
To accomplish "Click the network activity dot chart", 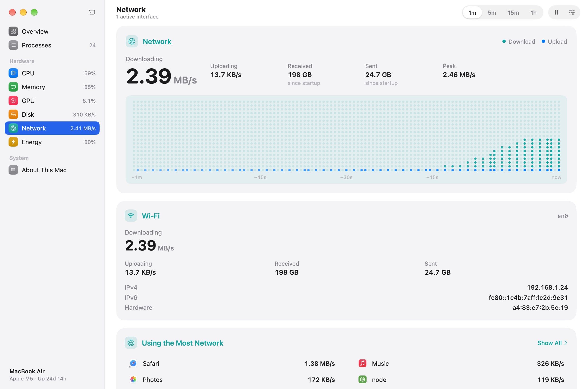I will click(x=346, y=139).
